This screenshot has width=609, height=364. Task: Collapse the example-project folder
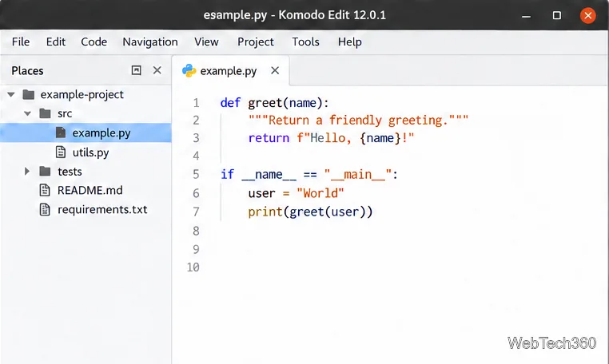pos(11,94)
